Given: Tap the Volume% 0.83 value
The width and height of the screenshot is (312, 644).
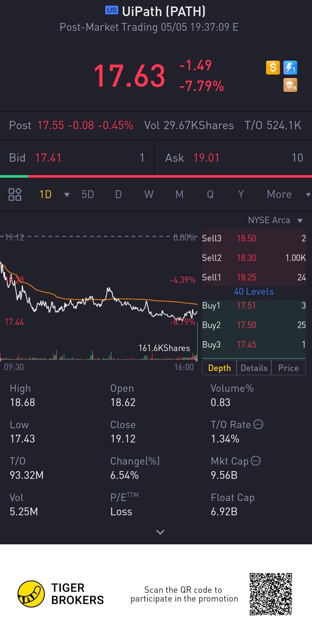Looking at the screenshot, I should 221,402.
